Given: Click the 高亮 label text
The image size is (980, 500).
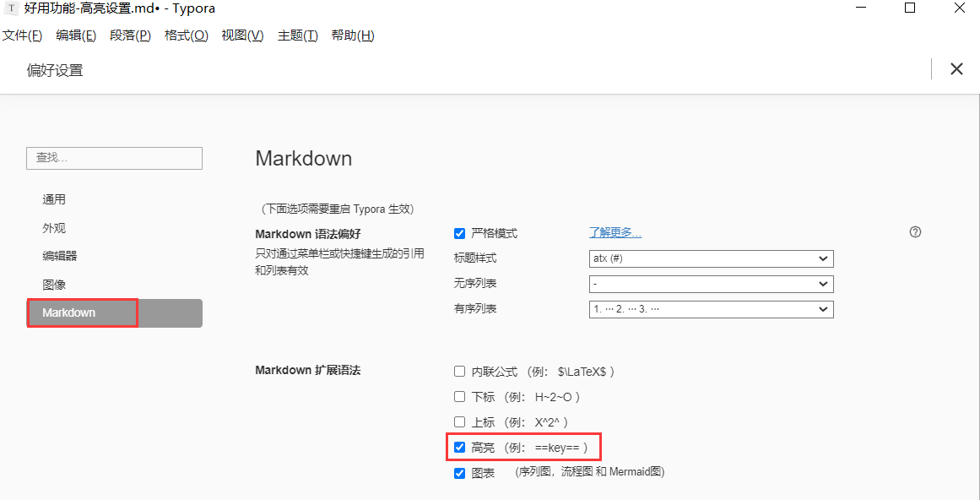Looking at the screenshot, I should (x=483, y=448).
